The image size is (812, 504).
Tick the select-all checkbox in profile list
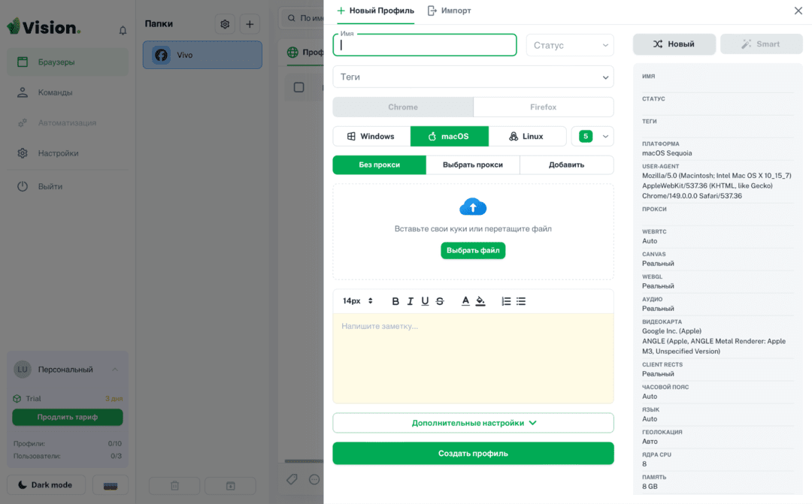pos(298,87)
